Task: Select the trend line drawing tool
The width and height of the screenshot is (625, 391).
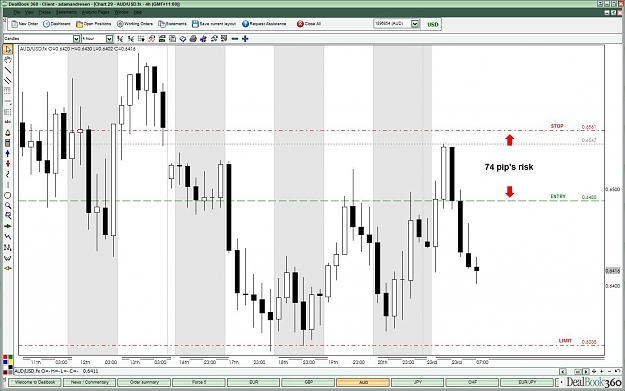Action: pos(8,70)
